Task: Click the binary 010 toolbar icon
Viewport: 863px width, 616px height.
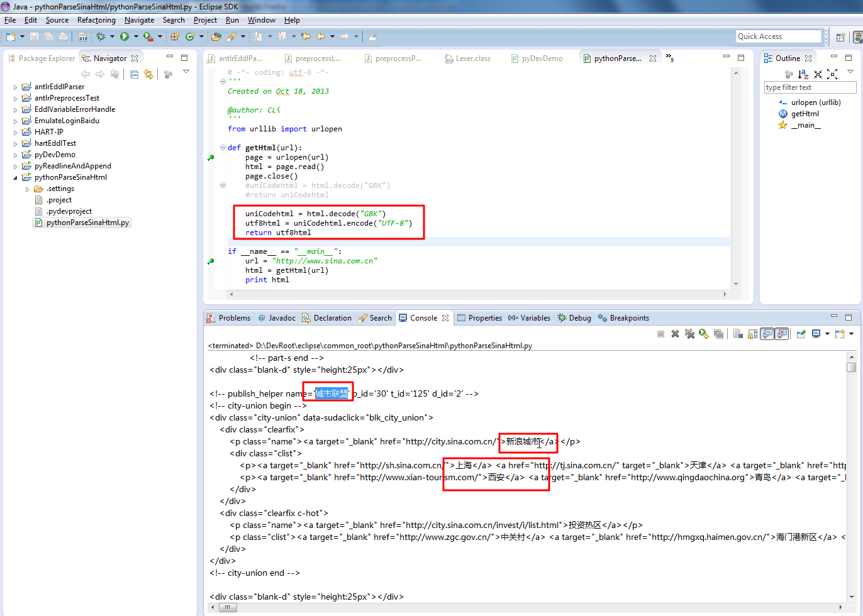Action: coord(82,36)
